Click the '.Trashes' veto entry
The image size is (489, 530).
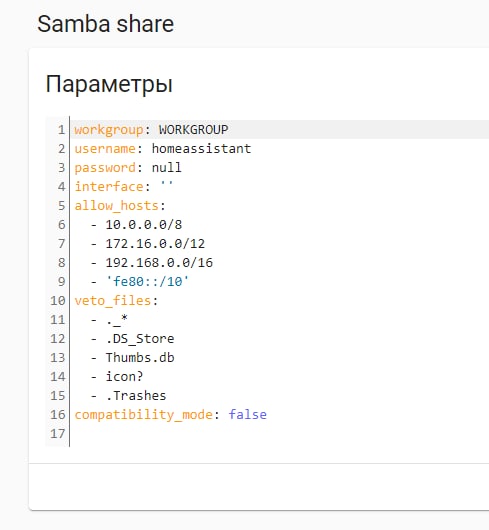tap(137, 395)
